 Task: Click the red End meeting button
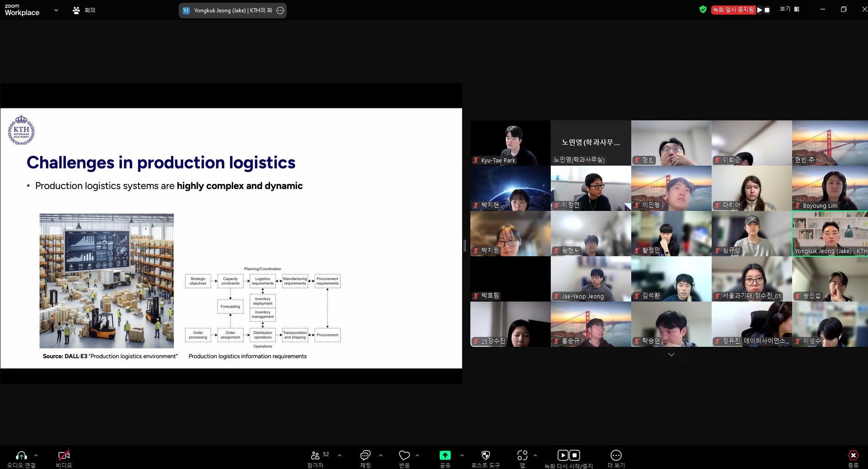pos(853,455)
